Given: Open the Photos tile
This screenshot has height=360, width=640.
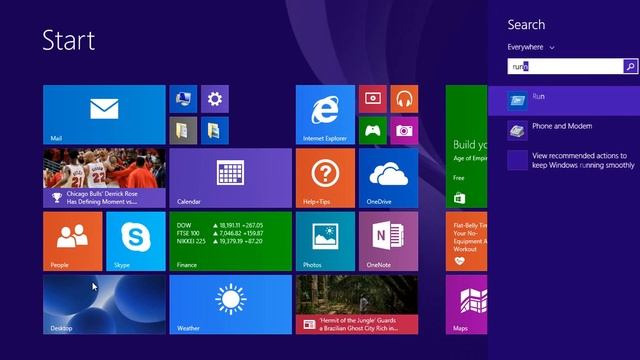Looking at the screenshot, I should pos(325,241).
